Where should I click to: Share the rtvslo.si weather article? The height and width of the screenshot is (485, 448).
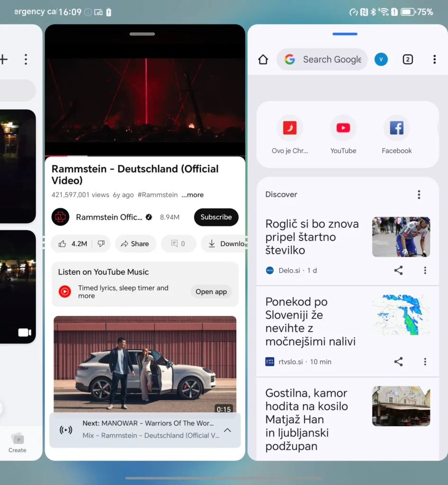click(x=398, y=362)
